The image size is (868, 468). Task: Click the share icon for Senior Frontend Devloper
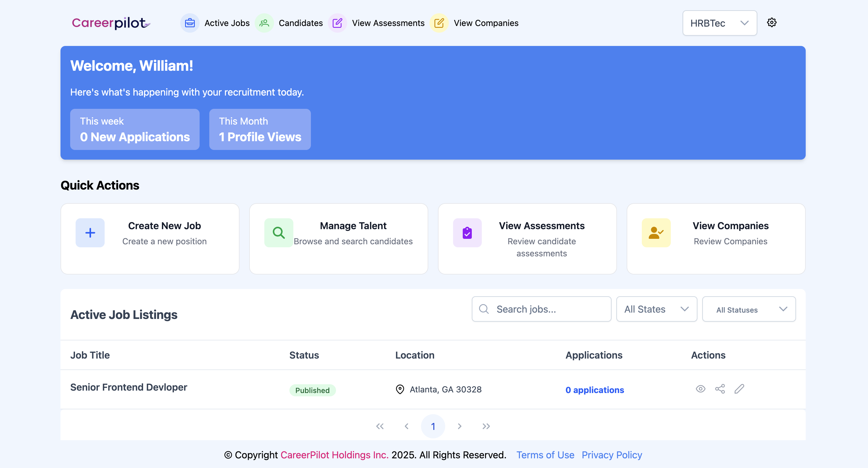pos(720,389)
